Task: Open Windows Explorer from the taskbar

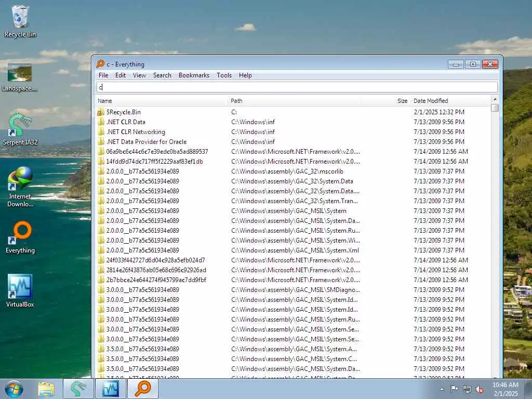Action: tap(46, 389)
